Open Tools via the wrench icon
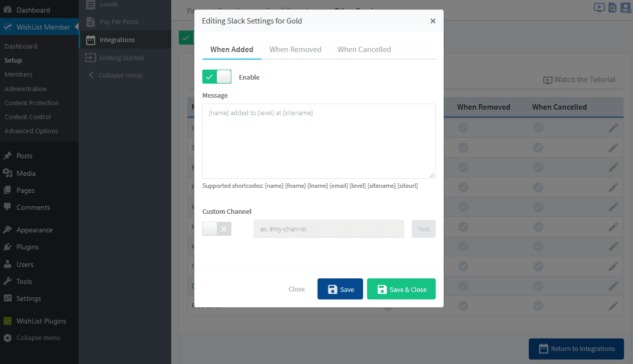 pyautogui.click(x=8, y=281)
